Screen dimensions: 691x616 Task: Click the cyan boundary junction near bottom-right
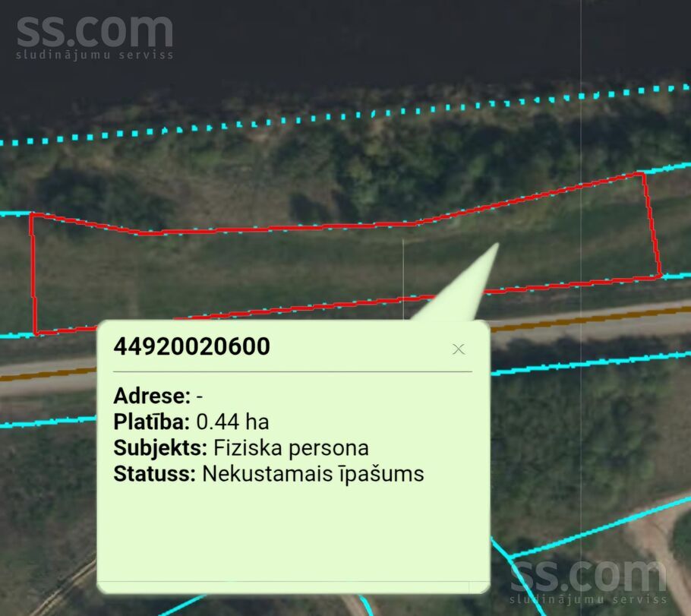510,558
